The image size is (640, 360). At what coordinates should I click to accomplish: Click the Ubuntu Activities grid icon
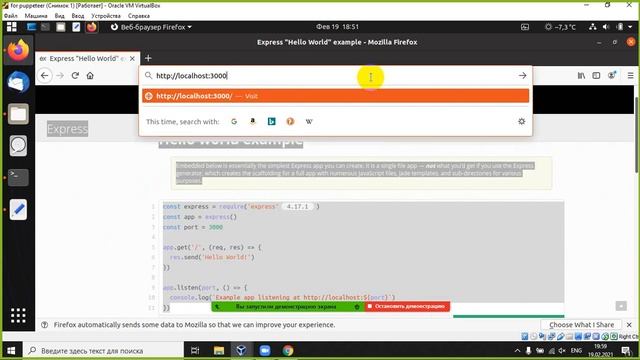click(11, 27)
